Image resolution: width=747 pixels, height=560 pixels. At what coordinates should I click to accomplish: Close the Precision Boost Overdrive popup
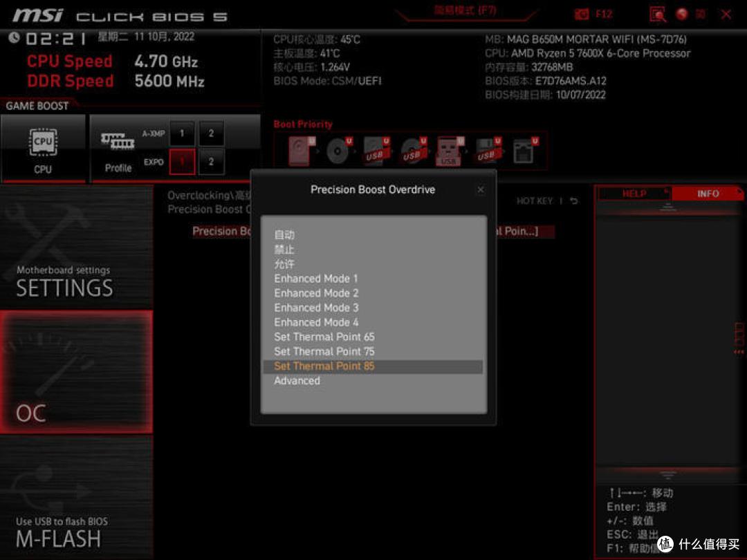click(x=481, y=189)
